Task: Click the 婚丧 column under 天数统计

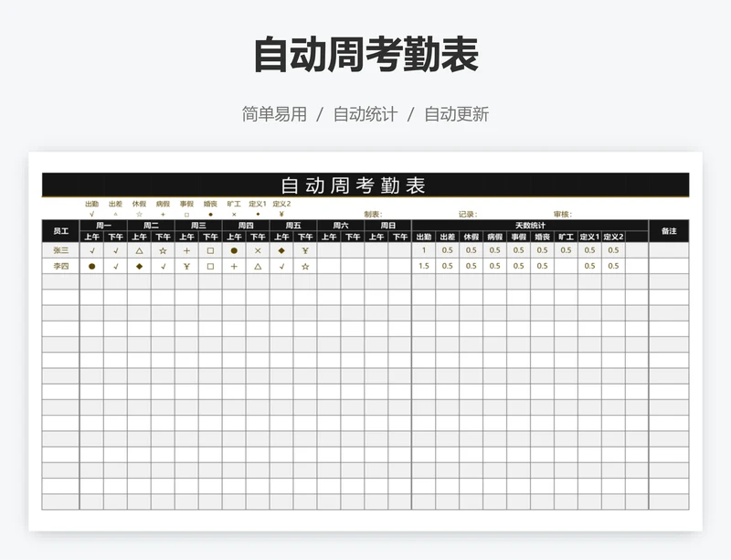Action: pyautogui.click(x=542, y=237)
